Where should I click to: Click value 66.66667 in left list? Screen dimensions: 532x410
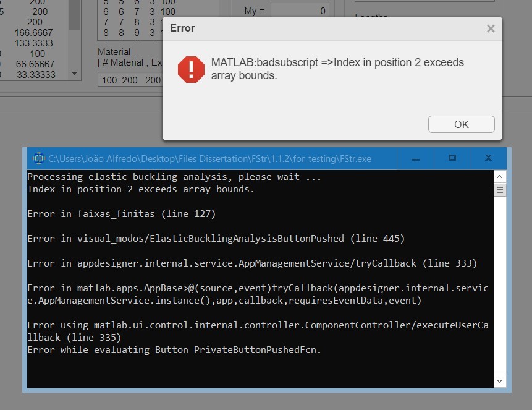point(35,64)
